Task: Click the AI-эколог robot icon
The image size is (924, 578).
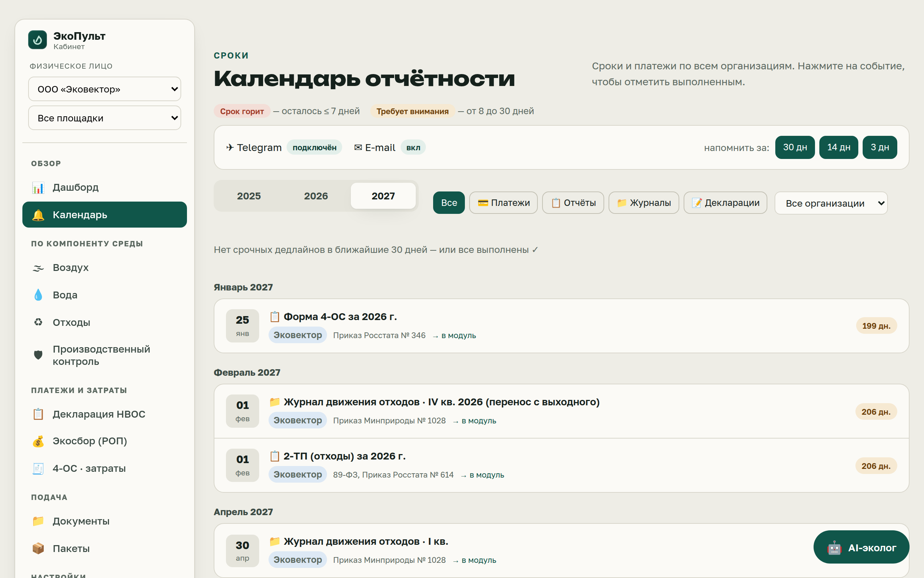Action: pos(834,548)
